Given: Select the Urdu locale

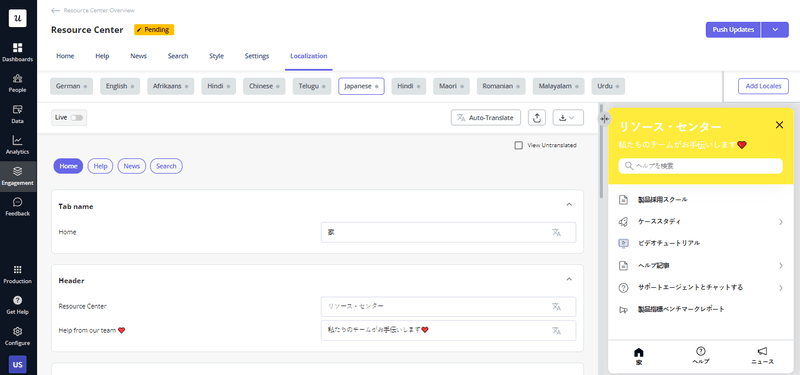Looking at the screenshot, I should [608, 86].
